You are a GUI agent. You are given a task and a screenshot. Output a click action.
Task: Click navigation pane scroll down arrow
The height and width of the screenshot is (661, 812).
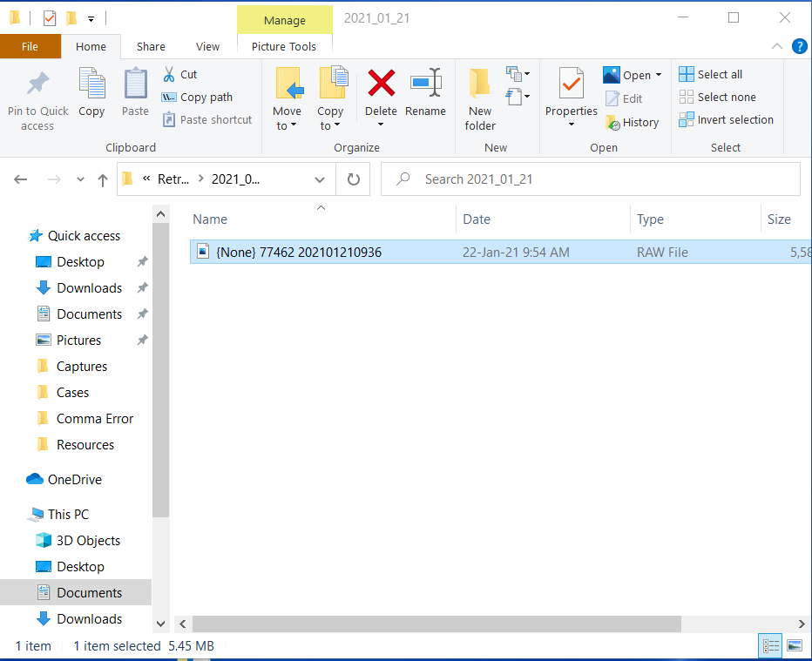point(160,624)
